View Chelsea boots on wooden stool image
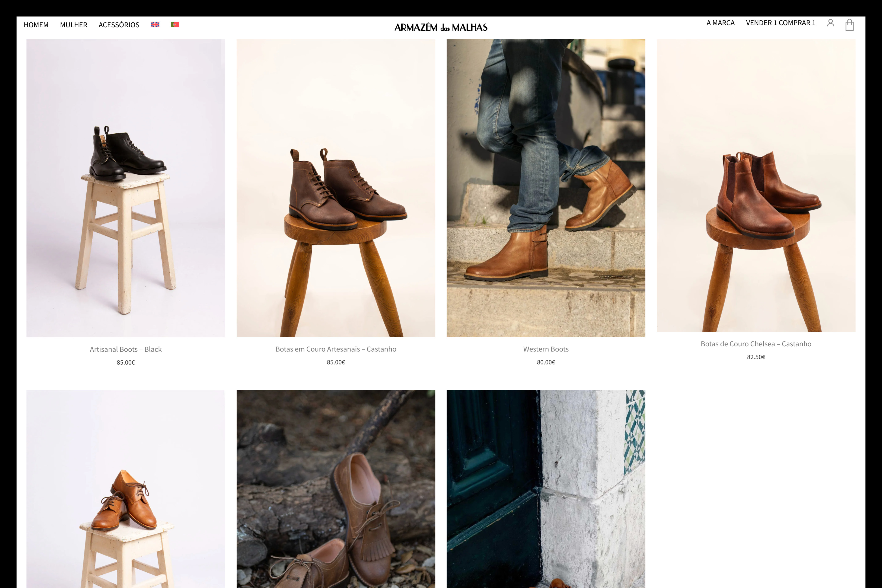 (756, 185)
